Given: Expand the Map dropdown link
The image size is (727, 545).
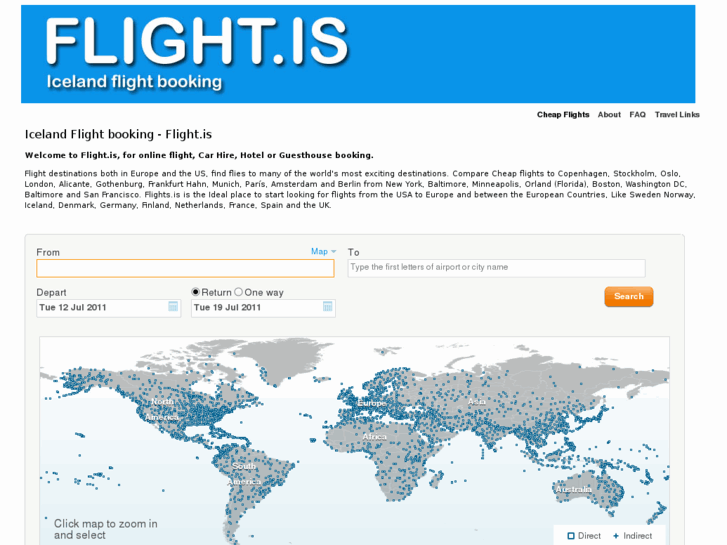Looking at the screenshot, I should point(323,251).
